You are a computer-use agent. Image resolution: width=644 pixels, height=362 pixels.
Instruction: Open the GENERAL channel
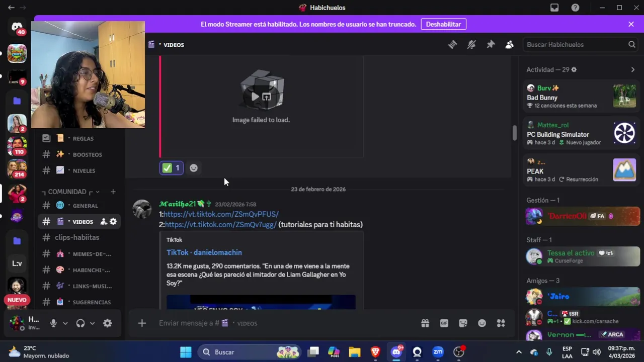[80, 205]
